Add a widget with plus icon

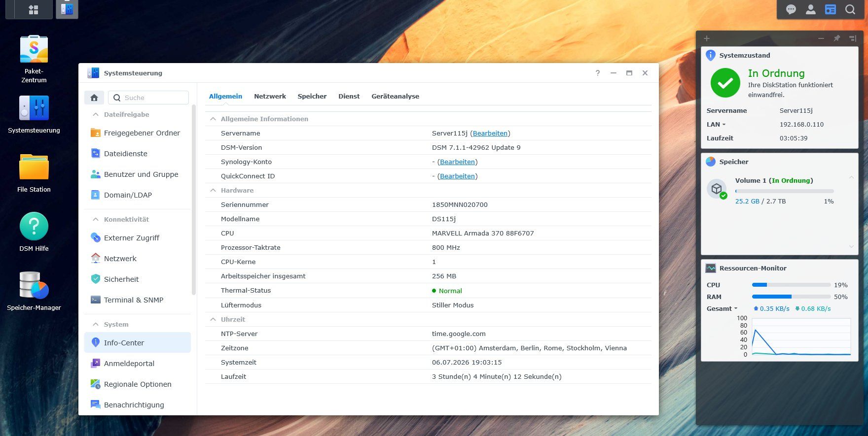(x=707, y=38)
